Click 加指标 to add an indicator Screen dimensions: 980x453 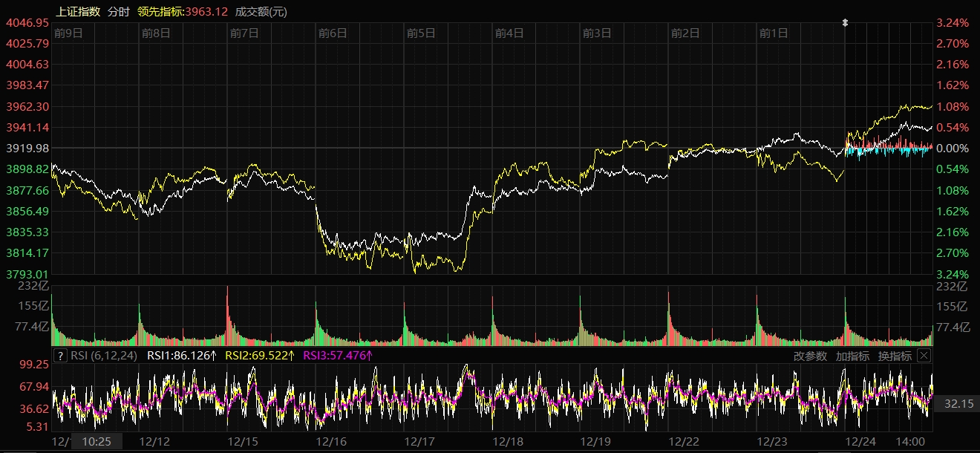pyautogui.click(x=852, y=356)
